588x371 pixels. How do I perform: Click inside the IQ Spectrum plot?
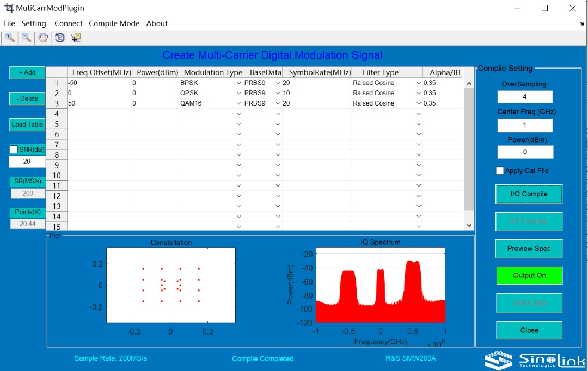380,285
